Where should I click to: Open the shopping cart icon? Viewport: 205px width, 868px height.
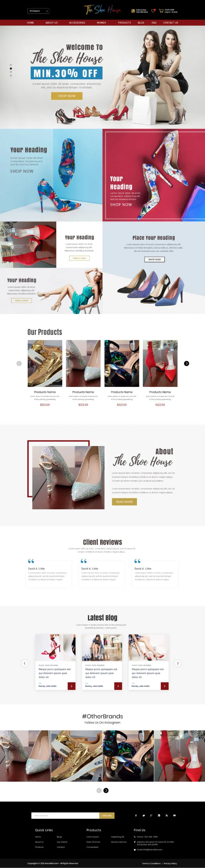[x=161, y=11]
